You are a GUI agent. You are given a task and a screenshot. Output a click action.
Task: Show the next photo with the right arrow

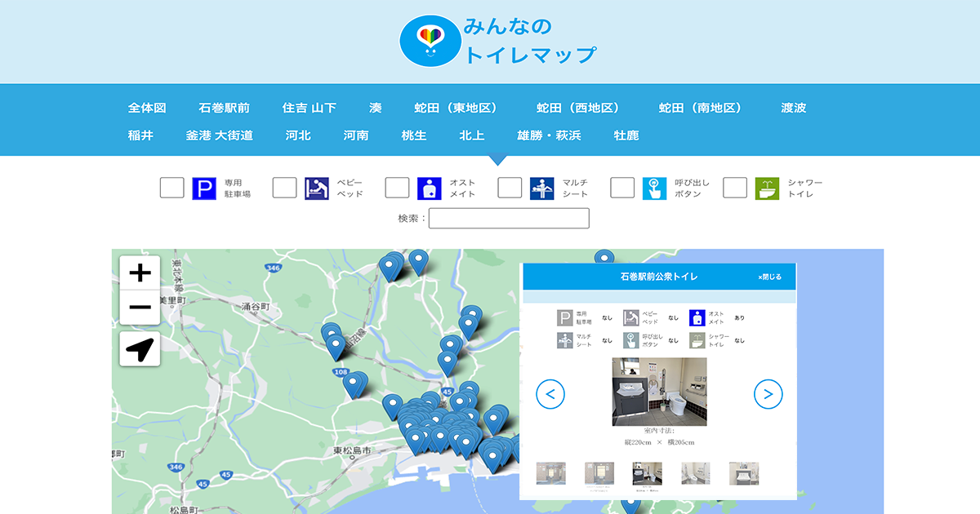[767, 393]
